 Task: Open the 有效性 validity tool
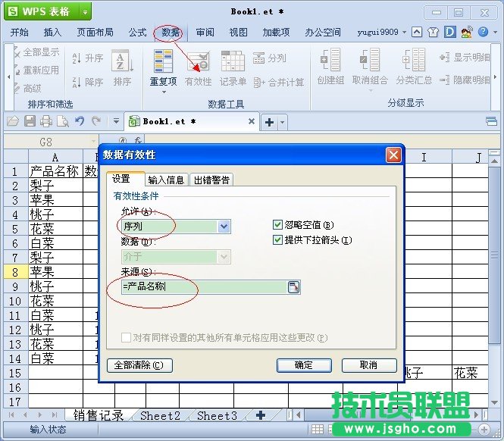(198, 68)
